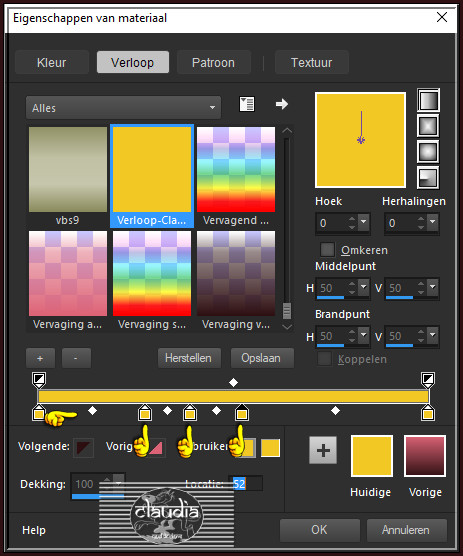Open the Hoek angle dropdown arrow
Image resolution: width=463 pixels, height=556 pixels.
tap(364, 222)
